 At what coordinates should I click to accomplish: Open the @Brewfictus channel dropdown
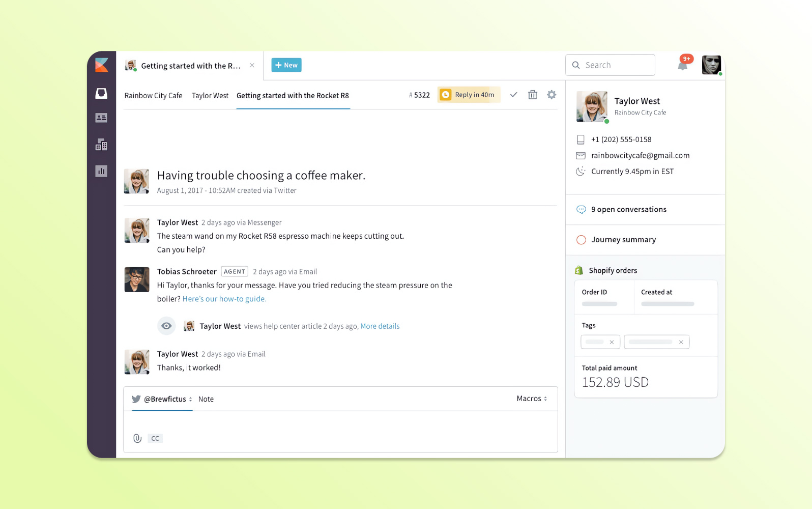pyautogui.click(x=162, y=399)
